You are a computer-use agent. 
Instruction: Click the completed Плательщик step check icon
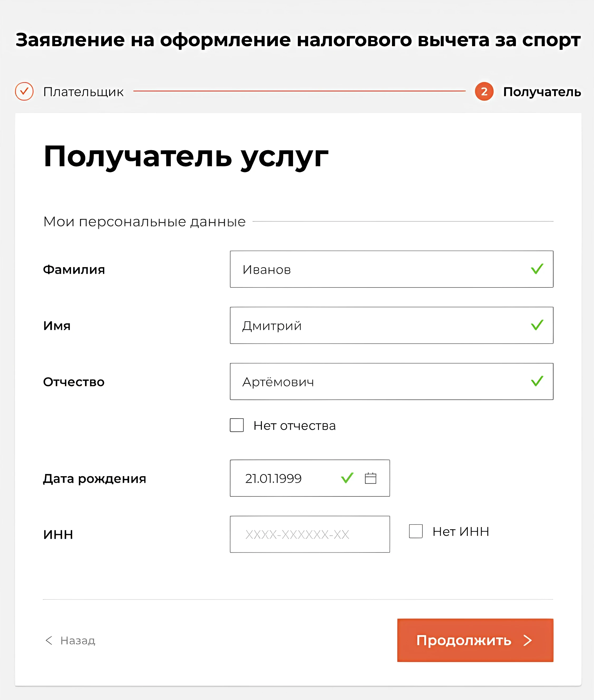24,91
